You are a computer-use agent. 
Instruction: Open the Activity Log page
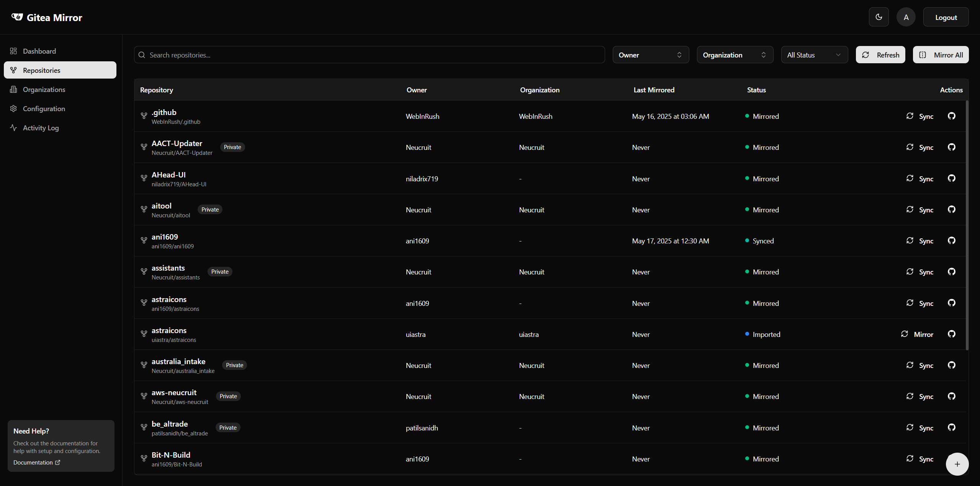pos(41,128)
